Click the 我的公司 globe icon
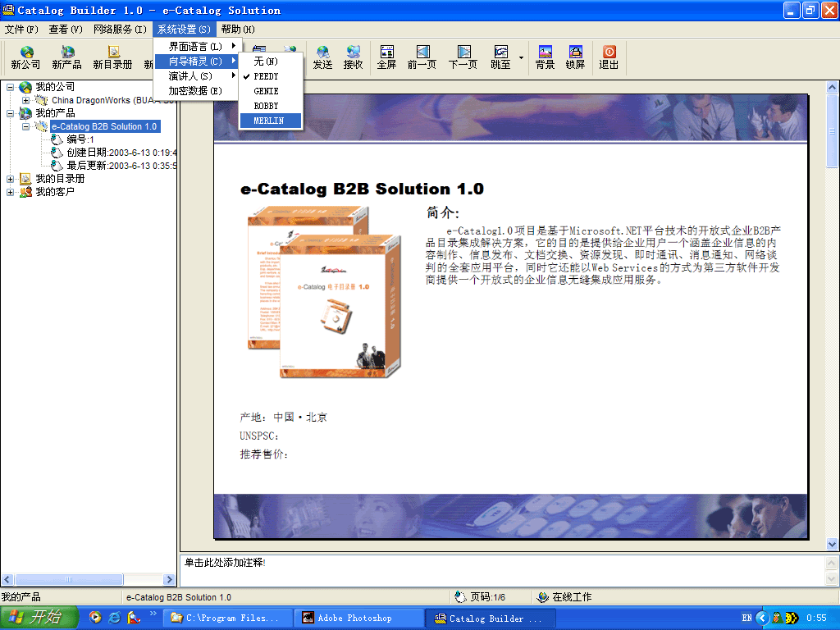 pos(25,87)
